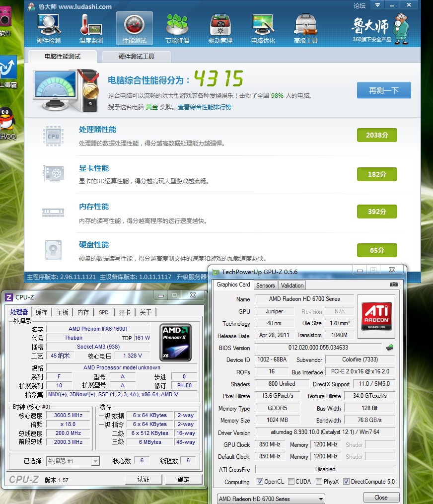The image size is (433, 504).
Task: Open the 显卡性能 heading link
Action: point(94,168)
